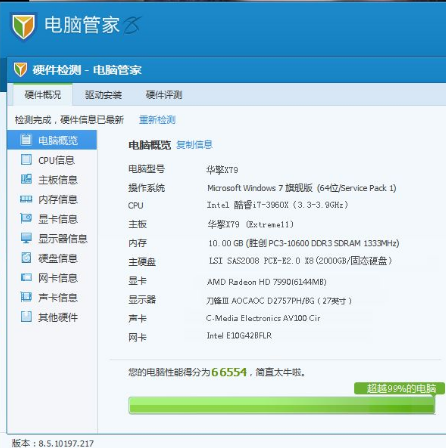This screenshot has height=448, width=446.
Task: Select the 硬盘信息 hard disk icon
Action: [x=26, y=258]
